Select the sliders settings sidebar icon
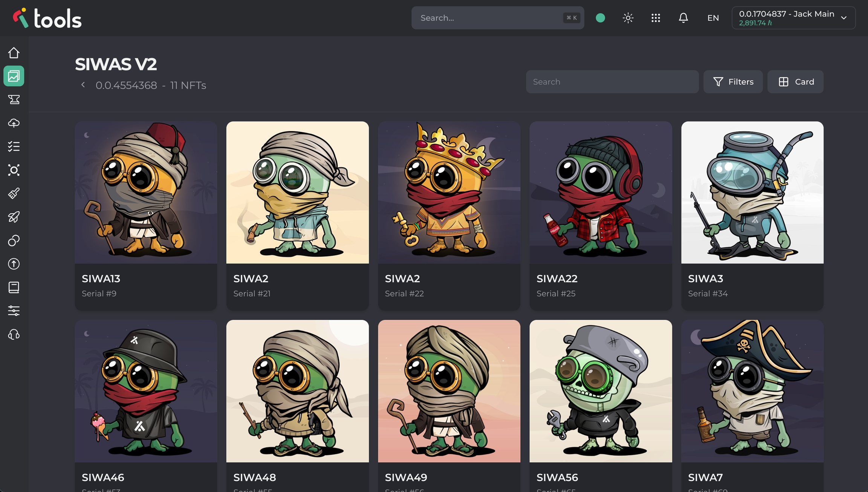 (x=14, y=311)
